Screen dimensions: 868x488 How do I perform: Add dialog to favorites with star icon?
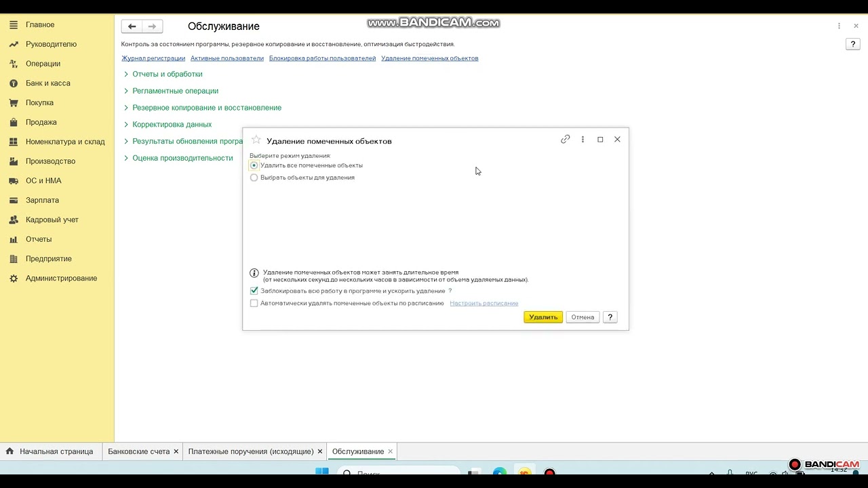256,140
